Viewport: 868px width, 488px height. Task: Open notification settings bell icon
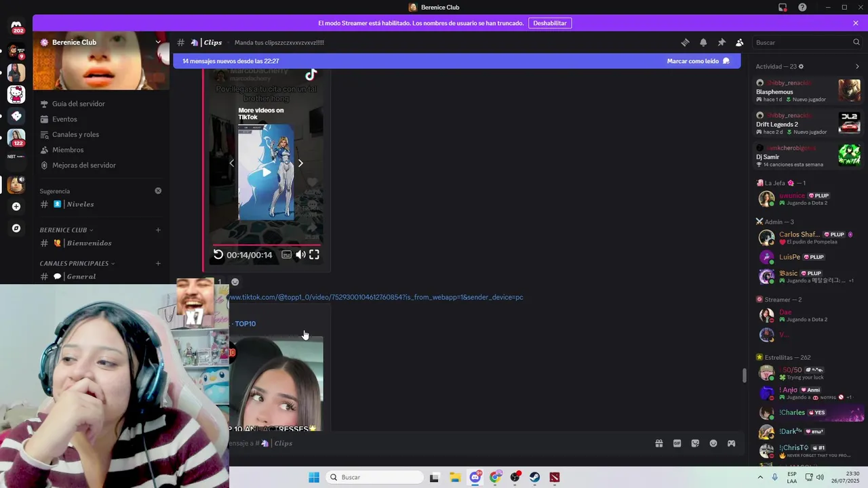point(703,42)
